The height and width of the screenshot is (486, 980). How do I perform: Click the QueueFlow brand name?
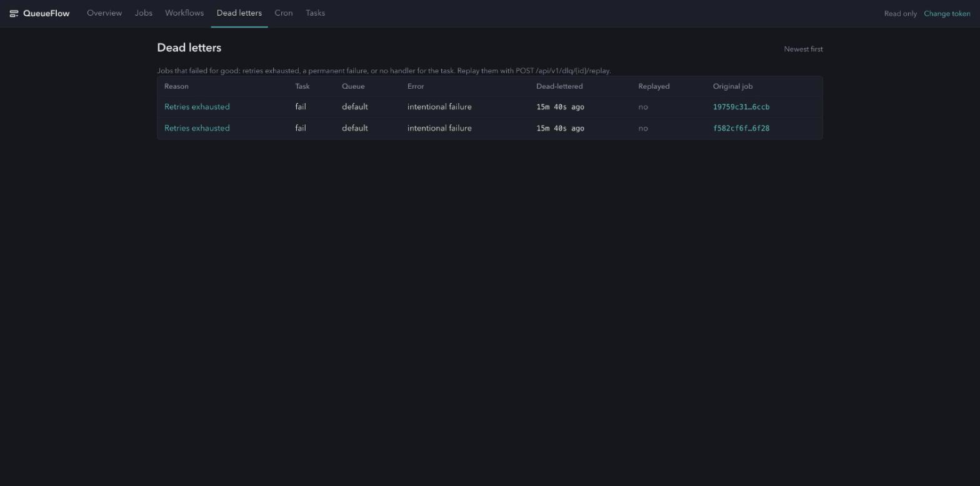(x=46, y=13)
